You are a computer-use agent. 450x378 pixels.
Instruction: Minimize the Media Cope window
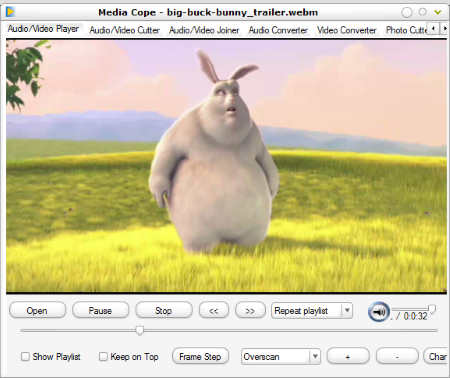(407, 12)
